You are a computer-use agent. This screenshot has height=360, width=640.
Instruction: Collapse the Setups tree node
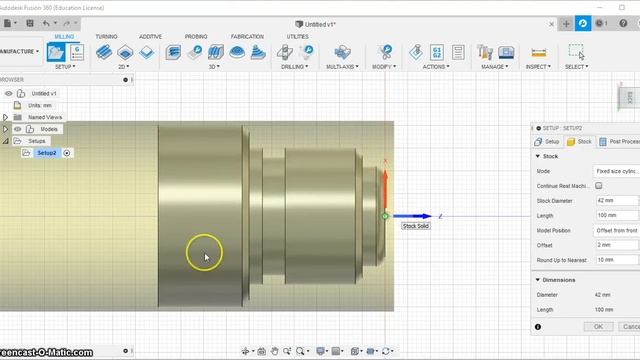pos(5,141)
